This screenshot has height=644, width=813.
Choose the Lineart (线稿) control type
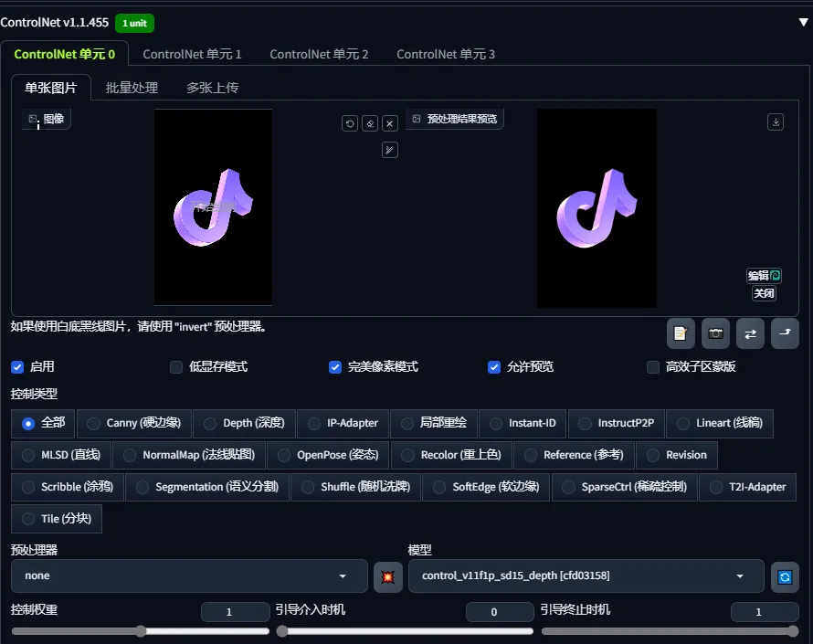(720, 424)
